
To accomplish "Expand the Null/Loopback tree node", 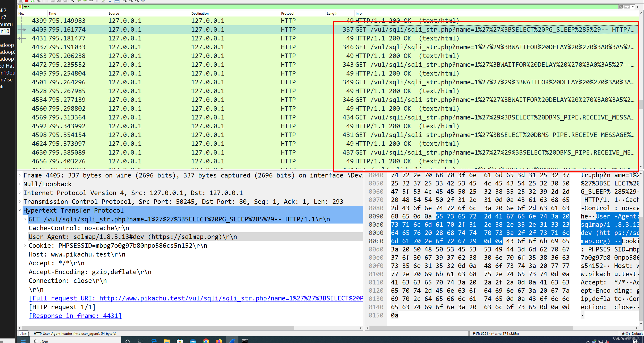I will [20, 184].
